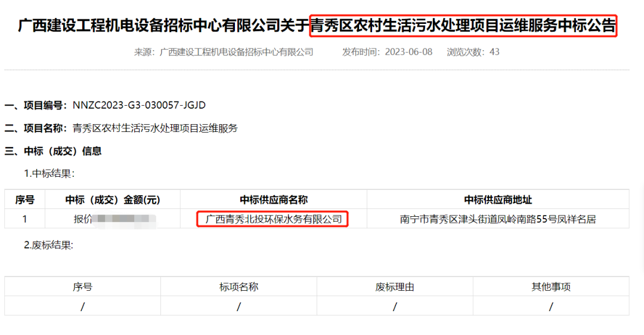This screenshot has height=335, width=644.
Task: Click the slash cell under the rejected table 序号
Action: (x=82, y=306)
